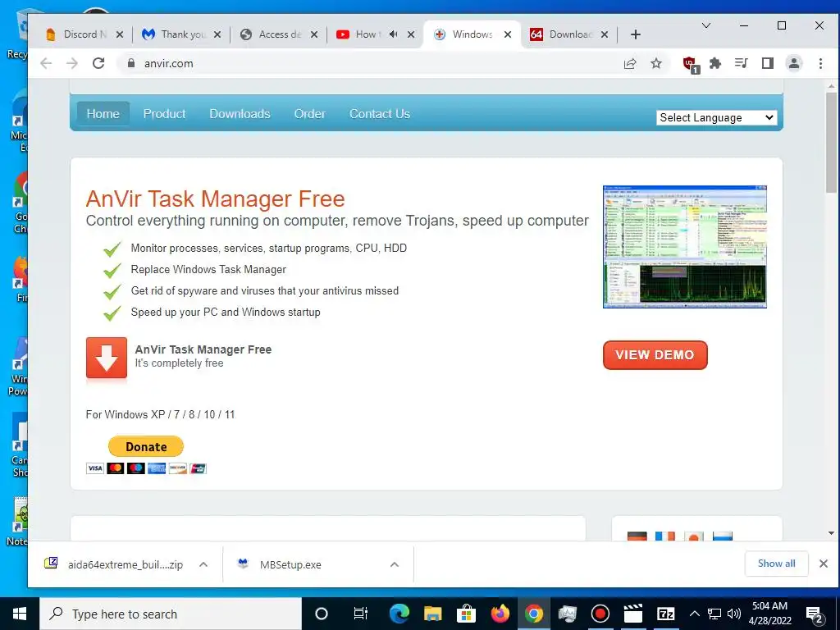Open the Order menu item
Image resolution: width=840 pixels, height=630 pixels.
pos(309,113)
